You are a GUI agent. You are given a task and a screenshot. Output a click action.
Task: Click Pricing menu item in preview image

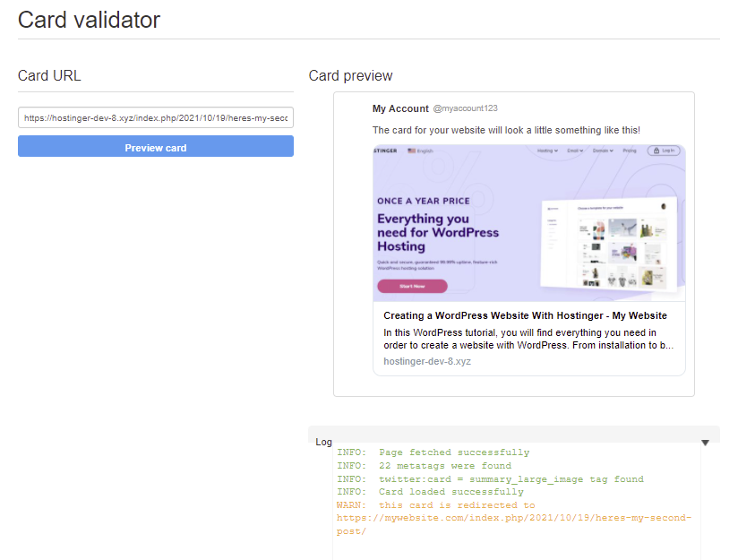click(x=630, y=151)
